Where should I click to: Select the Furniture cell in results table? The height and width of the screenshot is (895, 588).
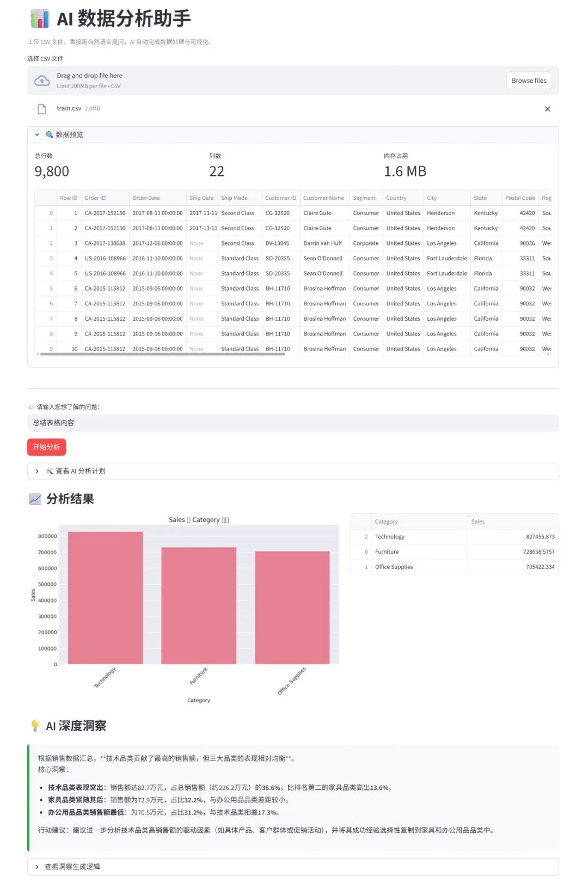419,552
